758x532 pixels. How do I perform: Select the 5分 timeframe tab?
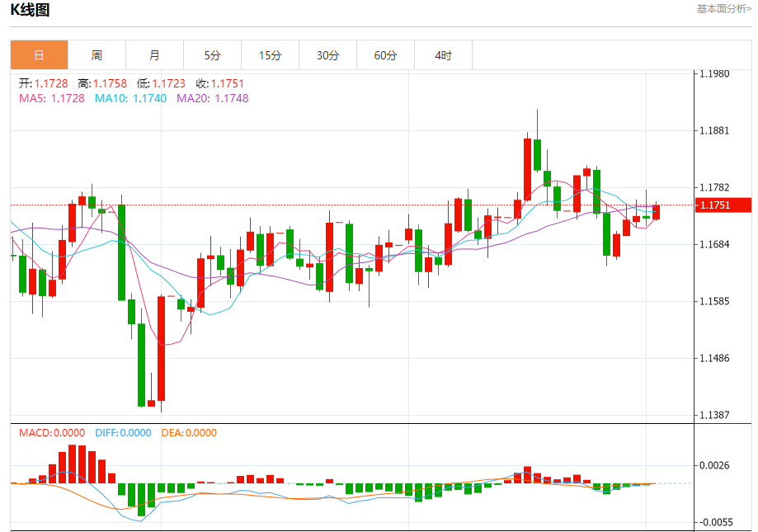(212, 55)
